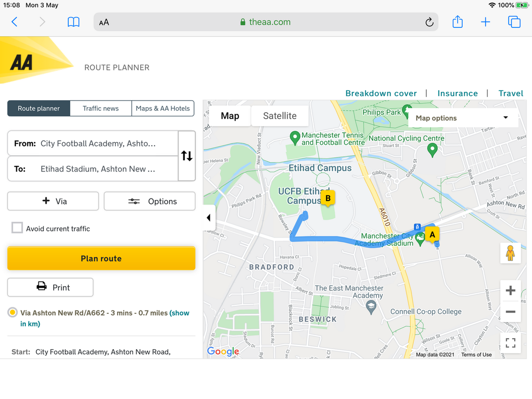
Task: Switch map to Map view
Action: click(x=230, y=116)
